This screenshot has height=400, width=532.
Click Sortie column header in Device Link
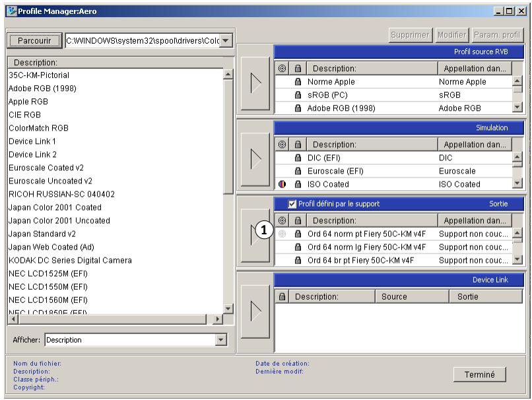[x=486, y=296]
